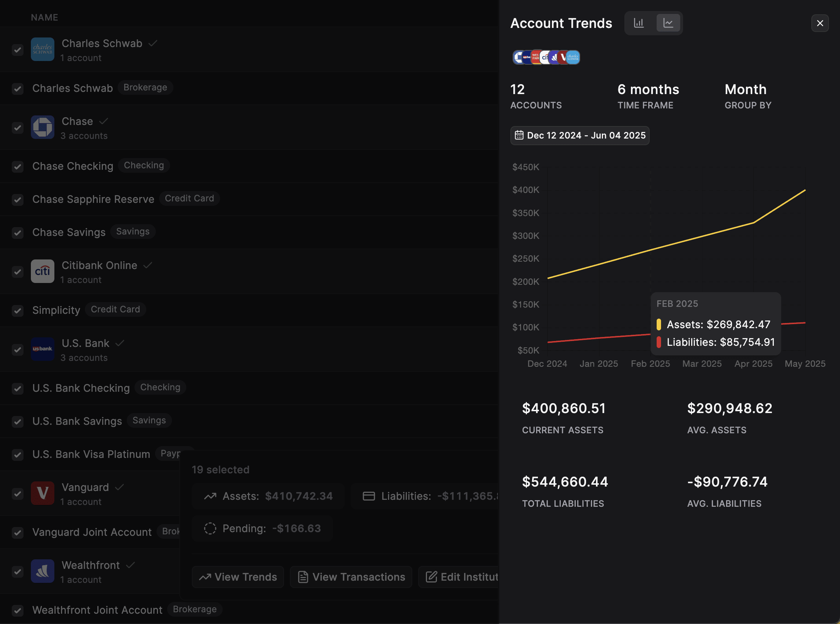Click the View Transactions button
This screenshot has height=624, width=840.
coord(351,577)
